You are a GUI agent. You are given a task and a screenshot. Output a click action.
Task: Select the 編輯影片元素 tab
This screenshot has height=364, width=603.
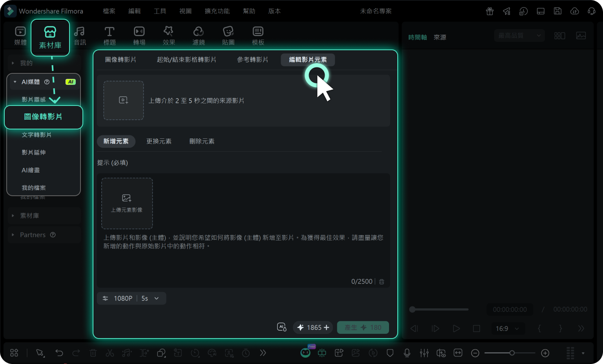tap(308, 60)
